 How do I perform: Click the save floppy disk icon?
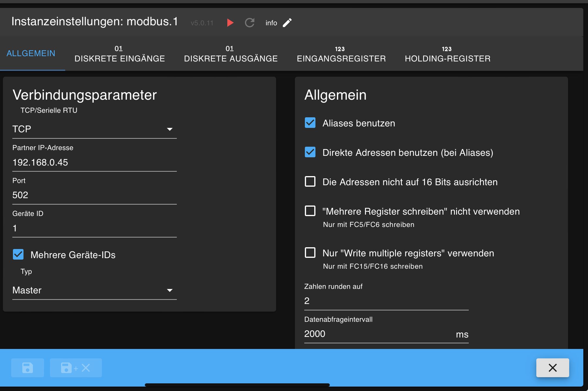click(28, 367)
